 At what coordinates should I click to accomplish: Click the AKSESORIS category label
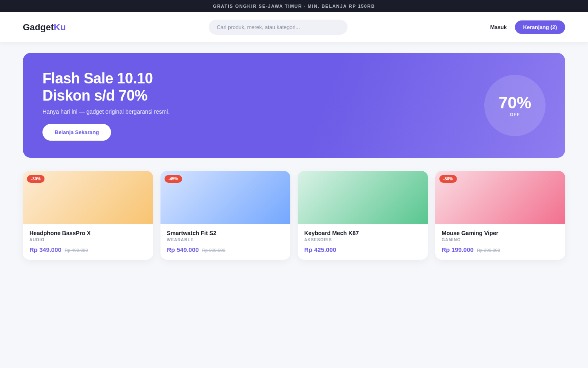click(x=318, y=240)
